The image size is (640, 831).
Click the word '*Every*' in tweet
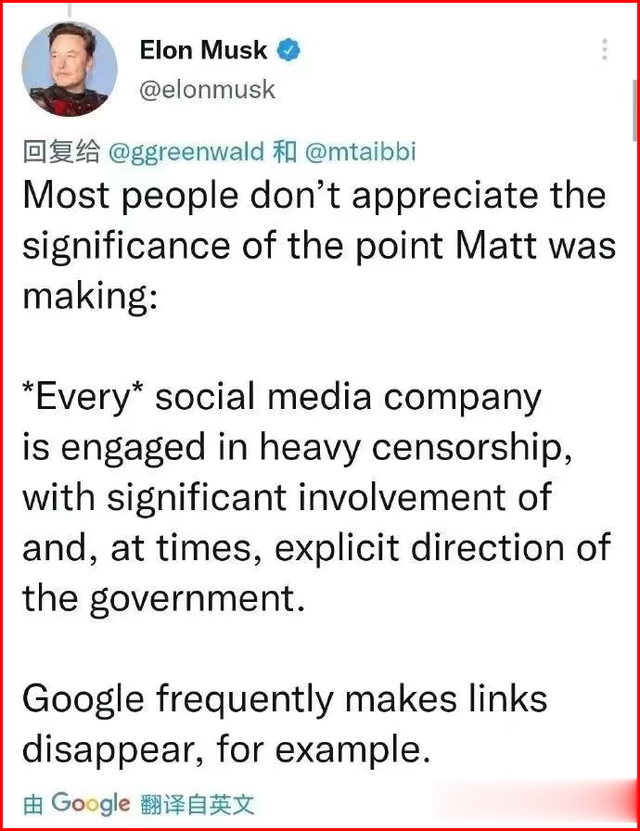click(x=81, y=397)
